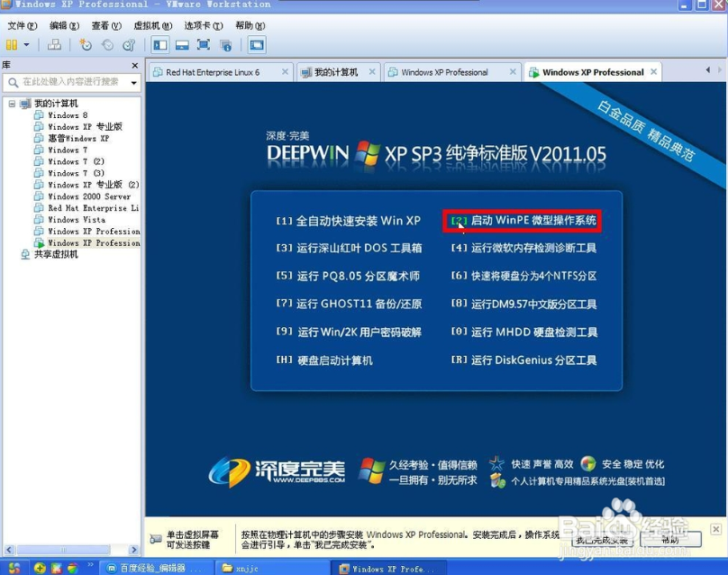Screen dimensions: 728x575
Task: Open the 文件(F) menu
Action: click(22, 25)
